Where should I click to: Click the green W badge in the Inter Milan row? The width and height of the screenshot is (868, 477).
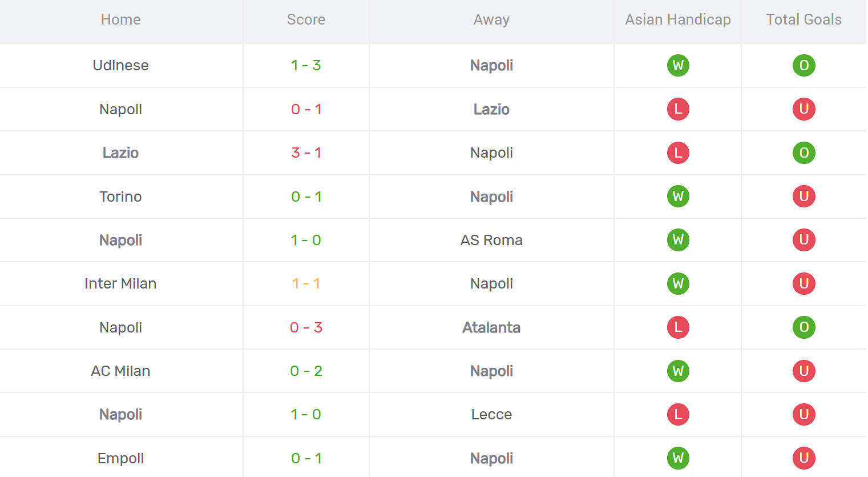[x=678, y=284]
